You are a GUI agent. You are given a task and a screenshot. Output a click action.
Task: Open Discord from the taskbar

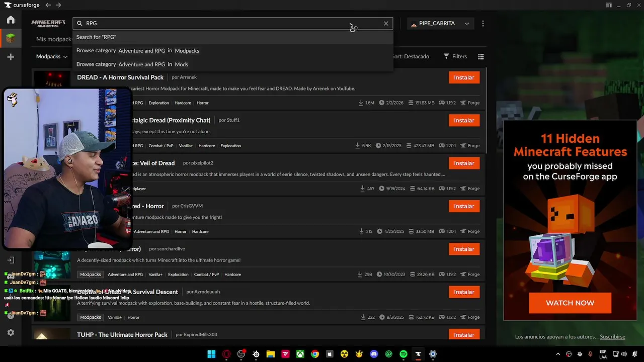coord(374,354)
